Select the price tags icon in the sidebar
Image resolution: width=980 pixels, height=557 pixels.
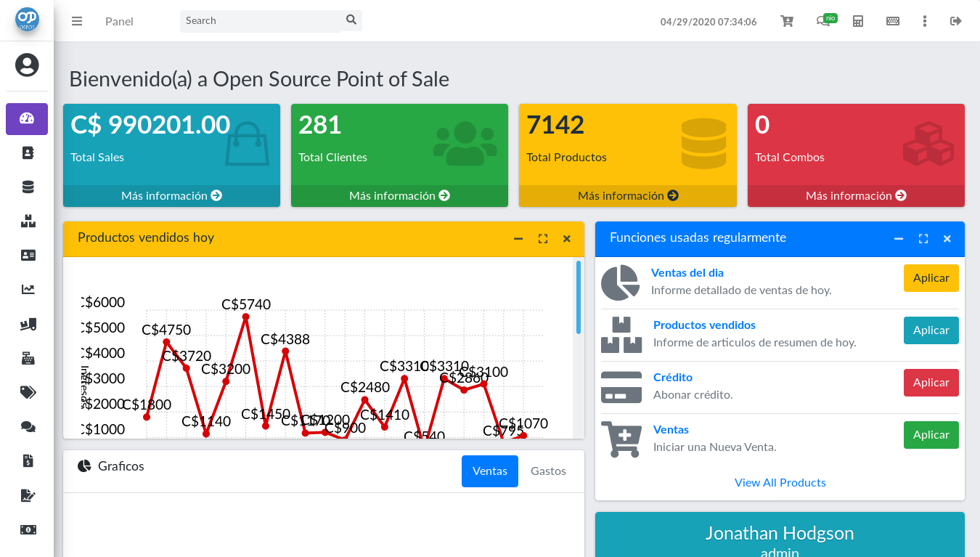pos(27,391)
